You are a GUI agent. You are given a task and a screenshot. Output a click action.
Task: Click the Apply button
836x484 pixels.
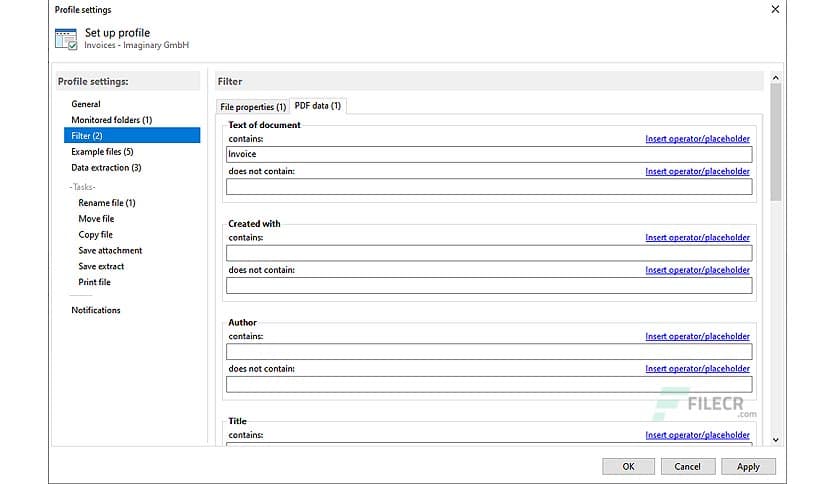pos(748,466)
